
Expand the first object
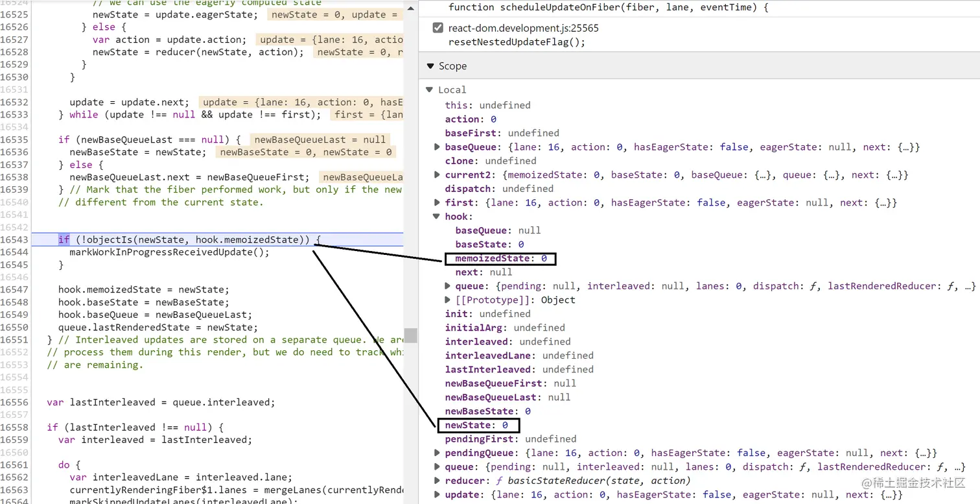437,202
